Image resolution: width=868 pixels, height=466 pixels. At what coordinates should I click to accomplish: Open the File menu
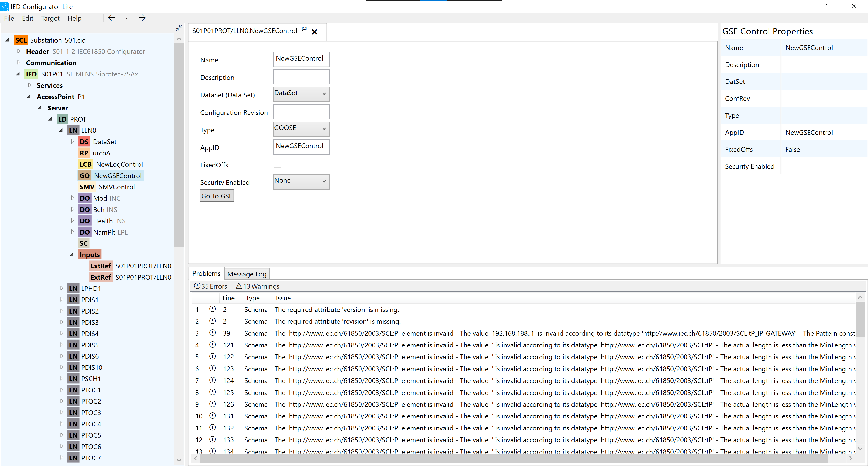coord(9,18)
